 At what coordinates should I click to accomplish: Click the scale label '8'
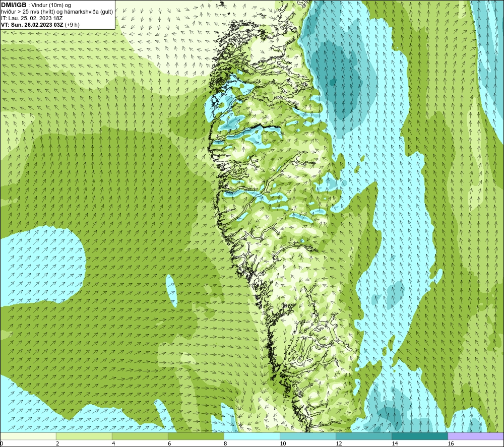pyautogui.click(x=225, y=444)
